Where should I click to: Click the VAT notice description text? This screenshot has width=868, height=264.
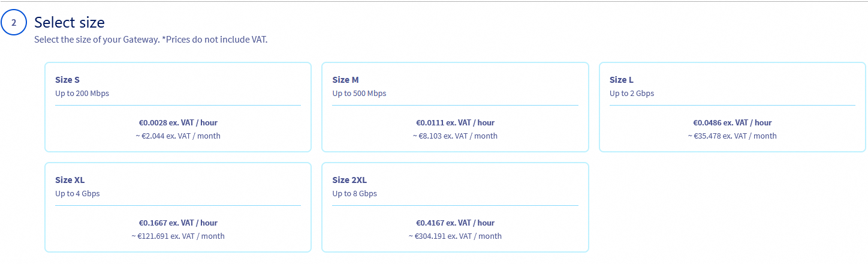150,40
